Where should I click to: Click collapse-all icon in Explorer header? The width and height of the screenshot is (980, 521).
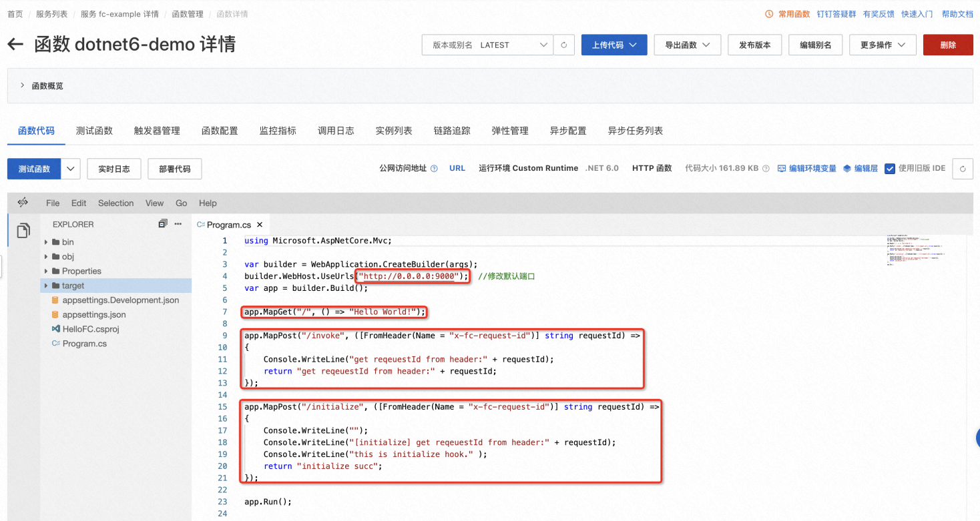click(x=163, y=224)
